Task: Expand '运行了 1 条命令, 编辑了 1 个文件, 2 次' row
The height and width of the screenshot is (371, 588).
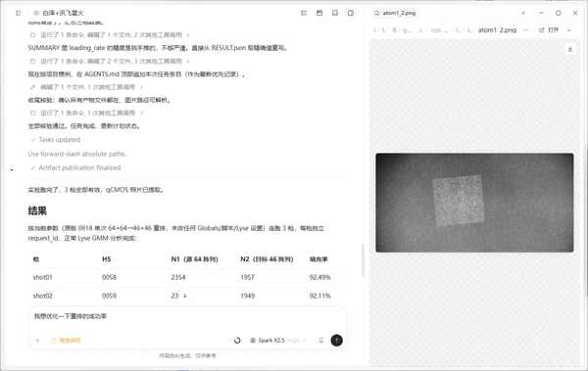Action: pos(110,35)
